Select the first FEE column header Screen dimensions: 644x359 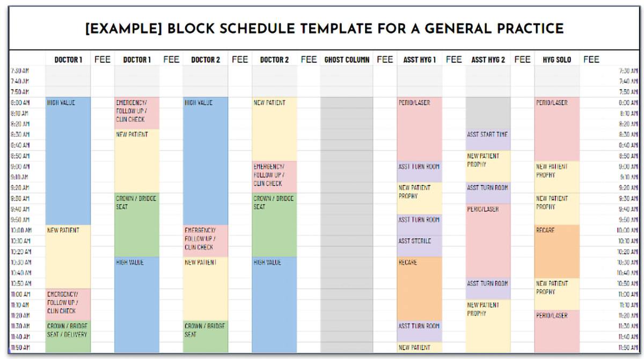102,60
